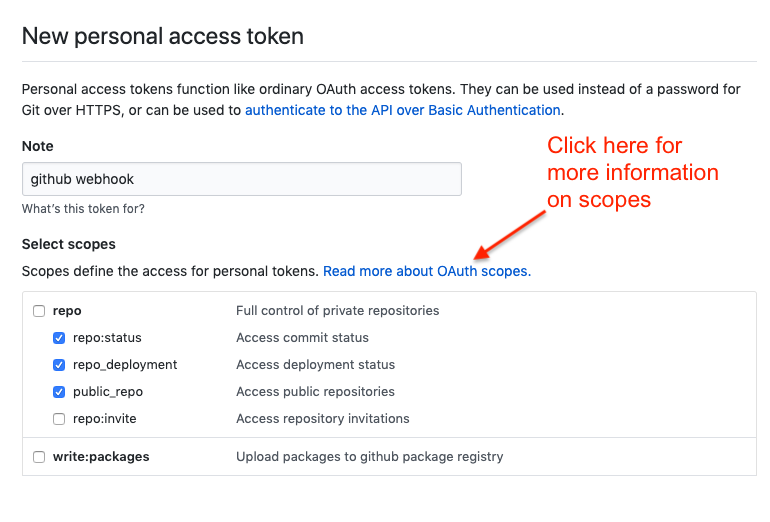770x522 pixels.
Task: Click the "New personal access token" heading
Action: tap(162, 37)
